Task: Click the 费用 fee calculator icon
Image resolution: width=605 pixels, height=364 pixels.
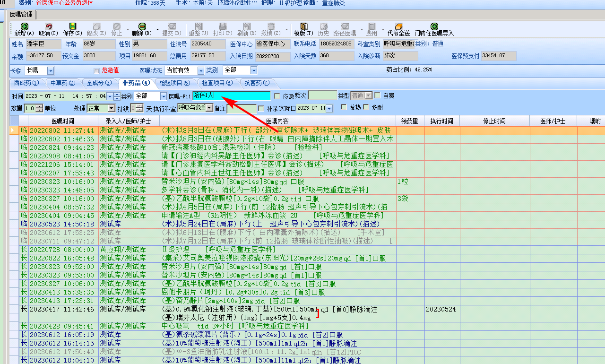Action: [372, 26]
